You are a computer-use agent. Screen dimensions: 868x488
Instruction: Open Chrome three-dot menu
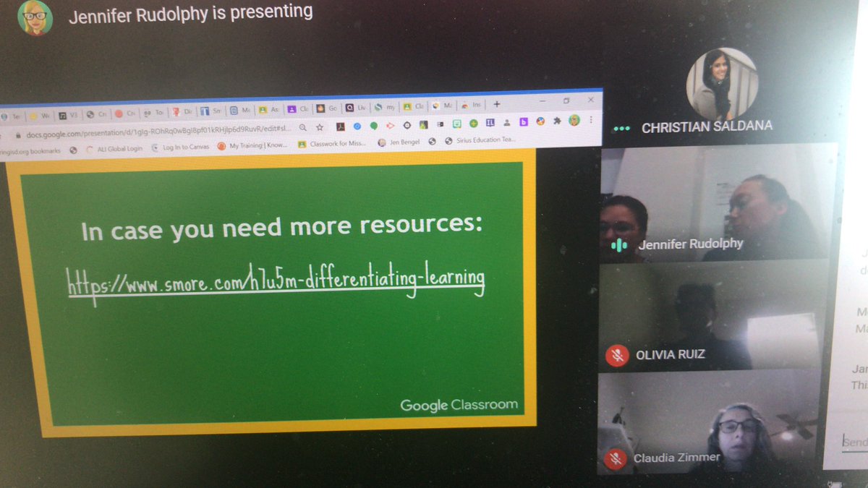[x=591, y=119]
